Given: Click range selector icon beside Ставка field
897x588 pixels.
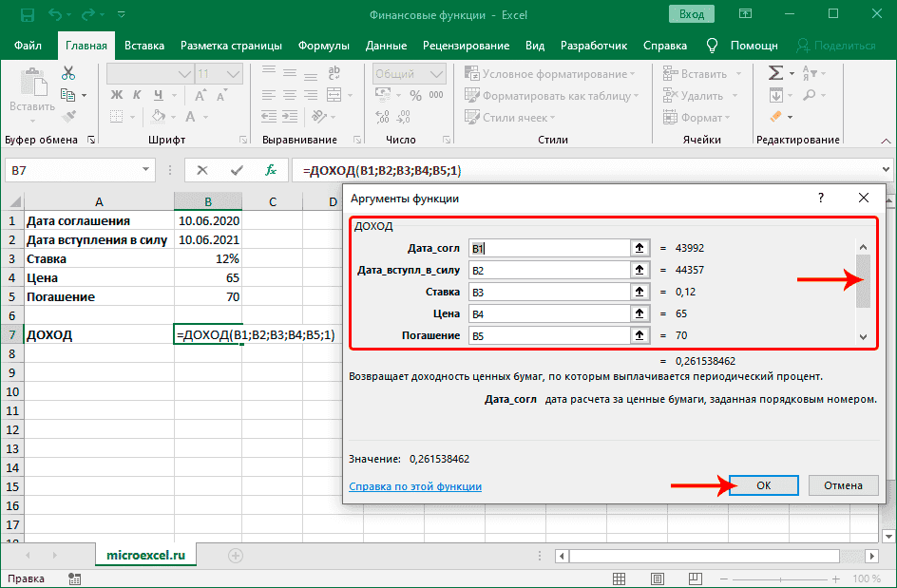Looking at the screenshot, I should click(639, 292).
